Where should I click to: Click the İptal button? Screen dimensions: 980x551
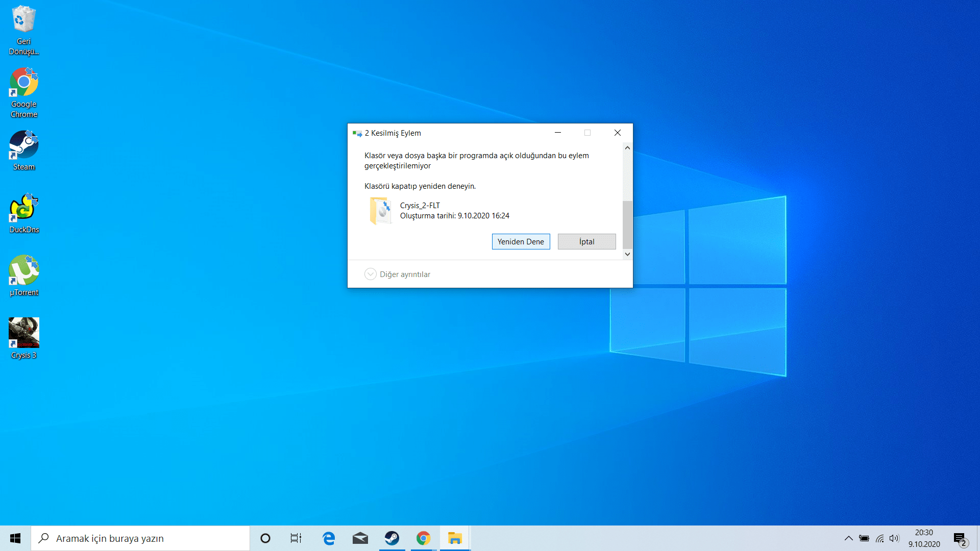click(x=586, y=242)
